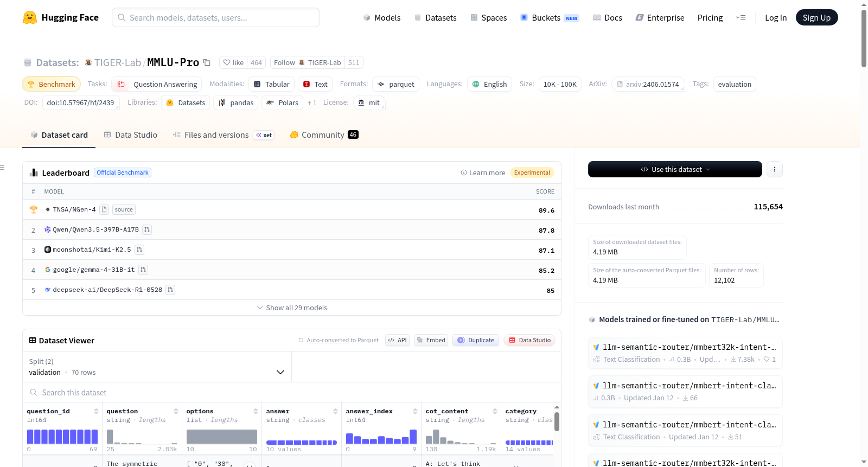The image size is (868, 467).
Task: Click the Duplicate button
Action: coord(476,340)
